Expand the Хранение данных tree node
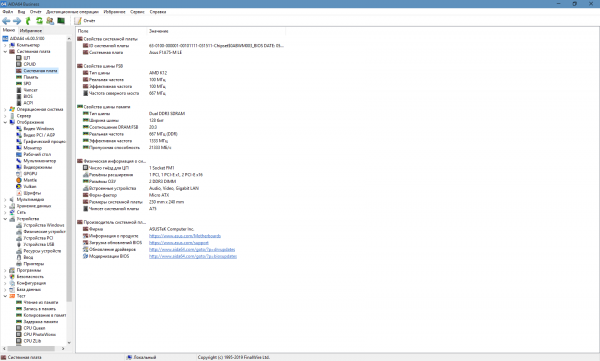The height and width of the screenshot is (361, 600). pos(5,206)
